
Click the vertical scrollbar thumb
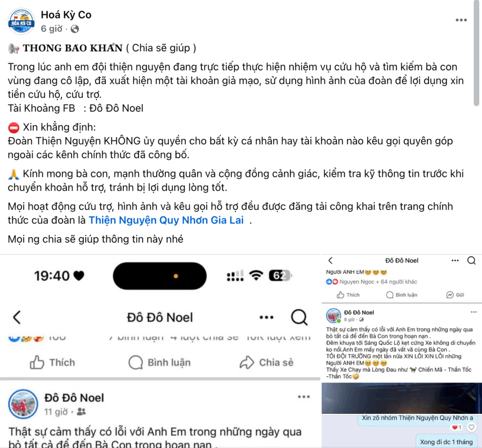[x=476, y=53]
